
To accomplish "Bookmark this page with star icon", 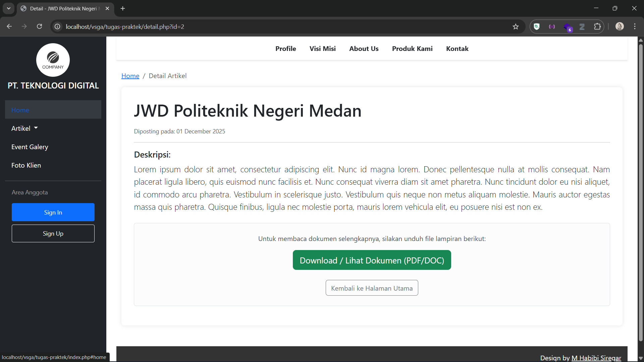I will 516,26.
